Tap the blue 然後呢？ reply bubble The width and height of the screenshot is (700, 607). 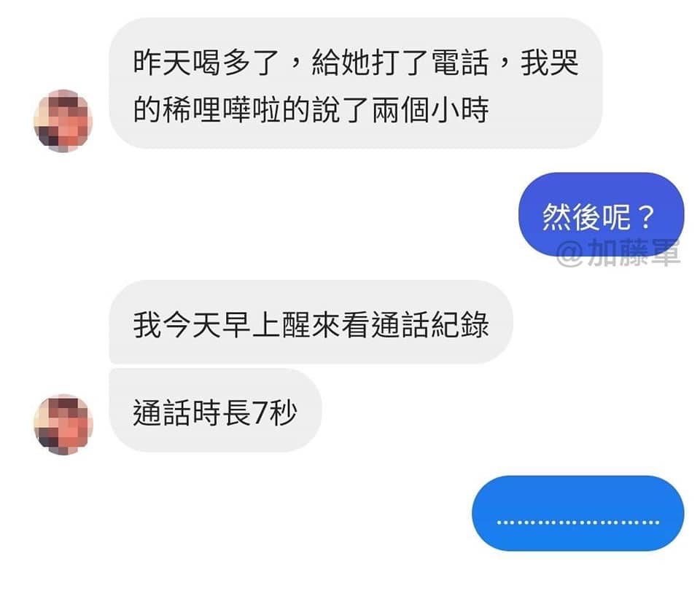click(x=601, y=214)
